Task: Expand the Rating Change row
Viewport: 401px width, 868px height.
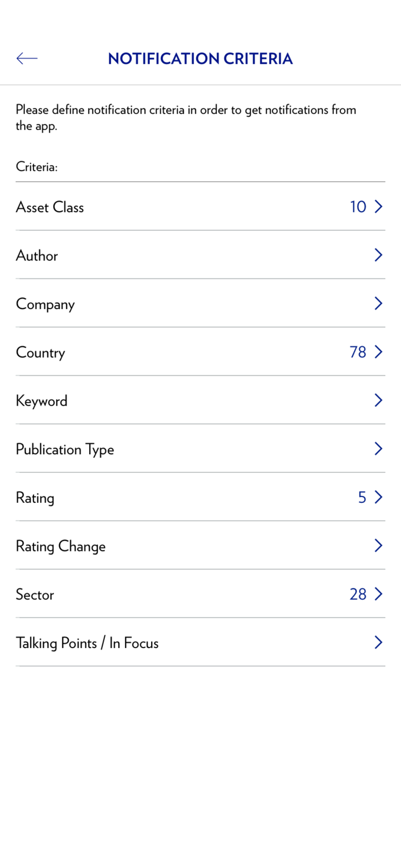Action: [x=378, y=546]
